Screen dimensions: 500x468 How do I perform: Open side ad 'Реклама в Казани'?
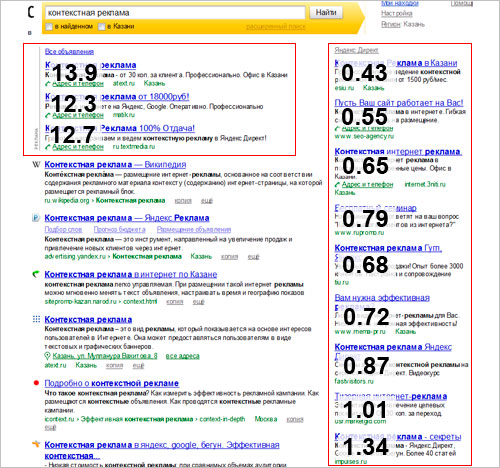(x=396, y=63)
